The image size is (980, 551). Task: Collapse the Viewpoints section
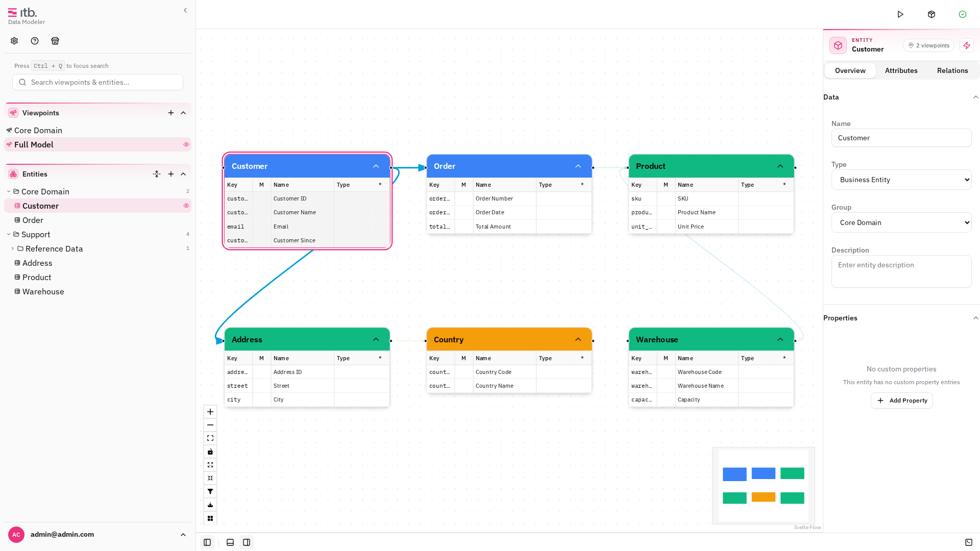click(x=183, y=113)
